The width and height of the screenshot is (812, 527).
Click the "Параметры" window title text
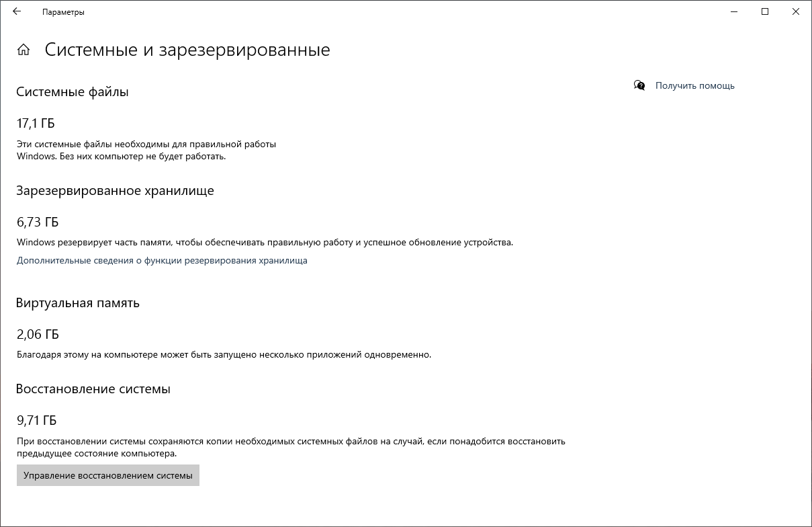[63, 12]
